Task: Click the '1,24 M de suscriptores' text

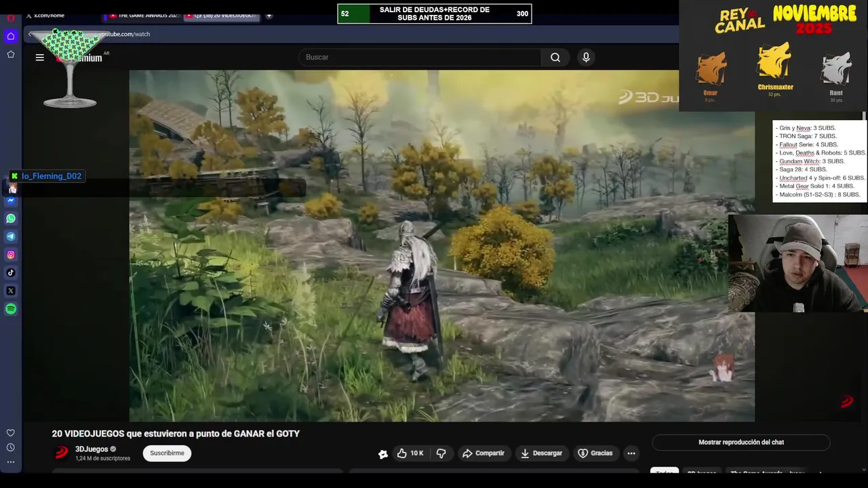Action: (102, 459)
